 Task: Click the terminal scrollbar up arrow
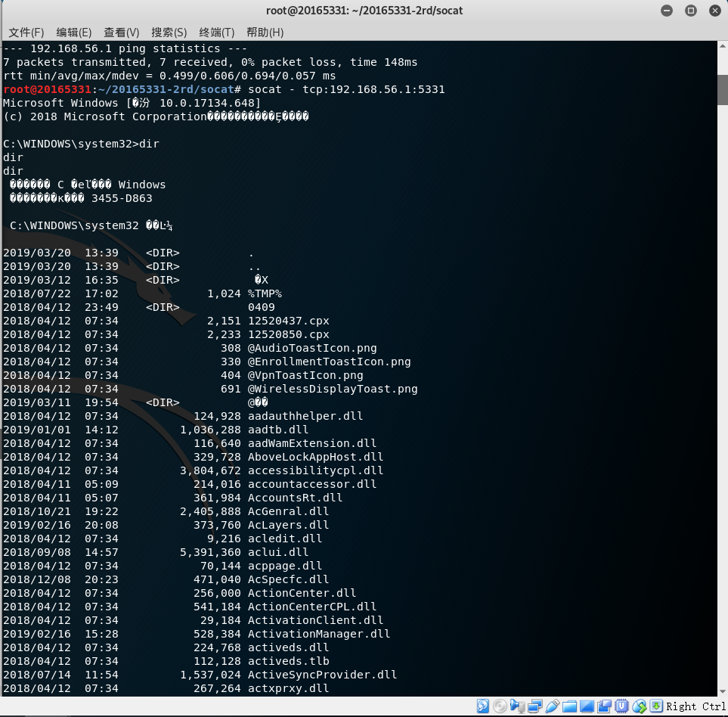point(723,46)
